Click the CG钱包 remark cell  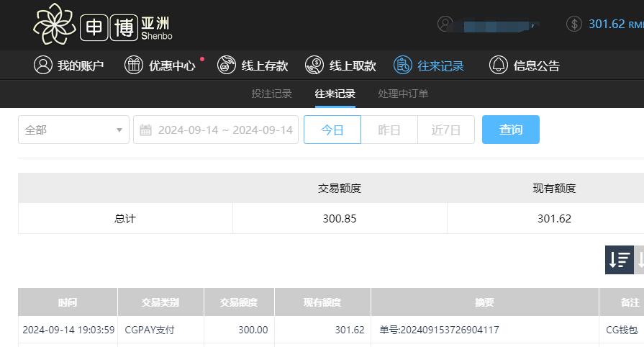[622, 330]
